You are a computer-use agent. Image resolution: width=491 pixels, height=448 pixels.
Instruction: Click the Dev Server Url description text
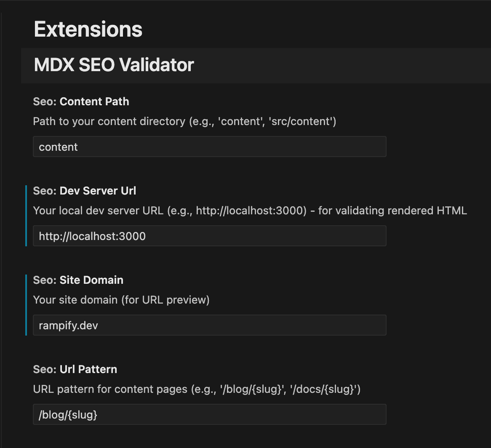tap(250, 211)
